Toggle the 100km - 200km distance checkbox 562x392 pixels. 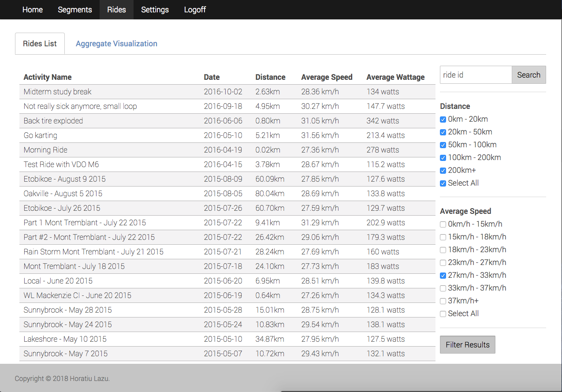coord(443,158)
